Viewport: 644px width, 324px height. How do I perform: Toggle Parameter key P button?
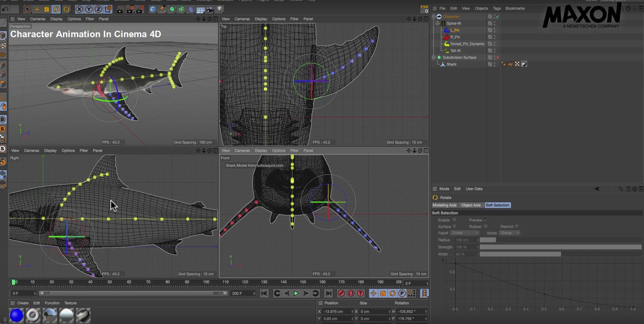[402, 293]
